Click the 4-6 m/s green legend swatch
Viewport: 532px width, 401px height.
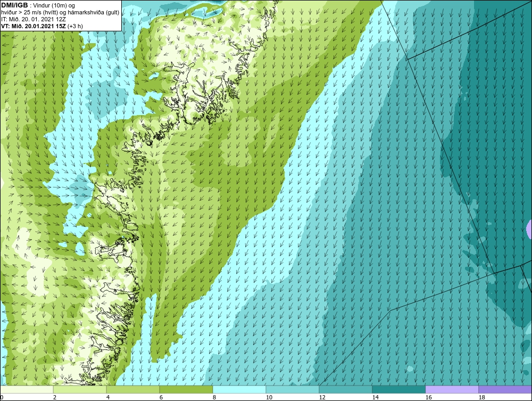133,389
